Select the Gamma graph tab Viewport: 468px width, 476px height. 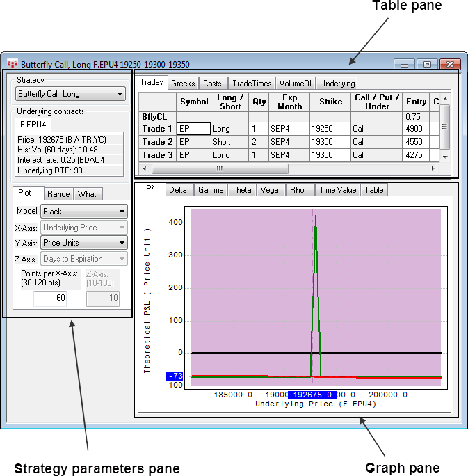click(x=210, y=190)
